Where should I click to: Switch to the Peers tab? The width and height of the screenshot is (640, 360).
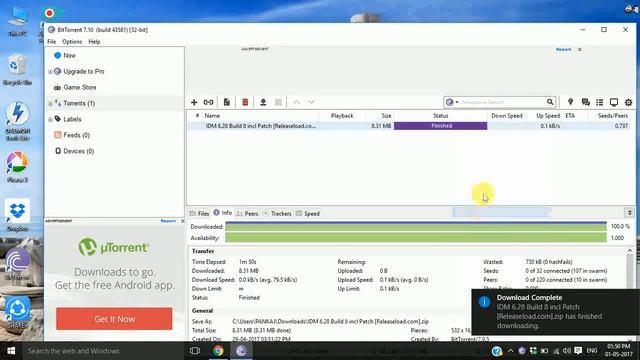click(x=247, y=213)
